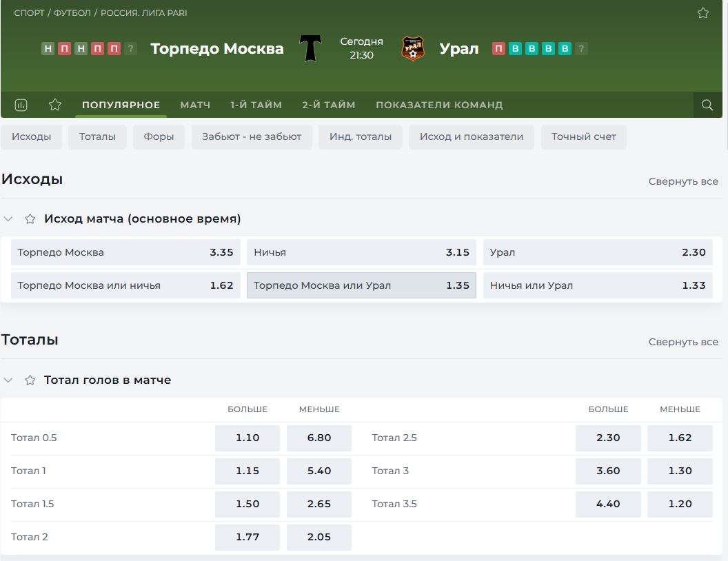Add match to favorites with top-right star
The height and width of the screenshot is (561, 728).
tap(703, 13)
